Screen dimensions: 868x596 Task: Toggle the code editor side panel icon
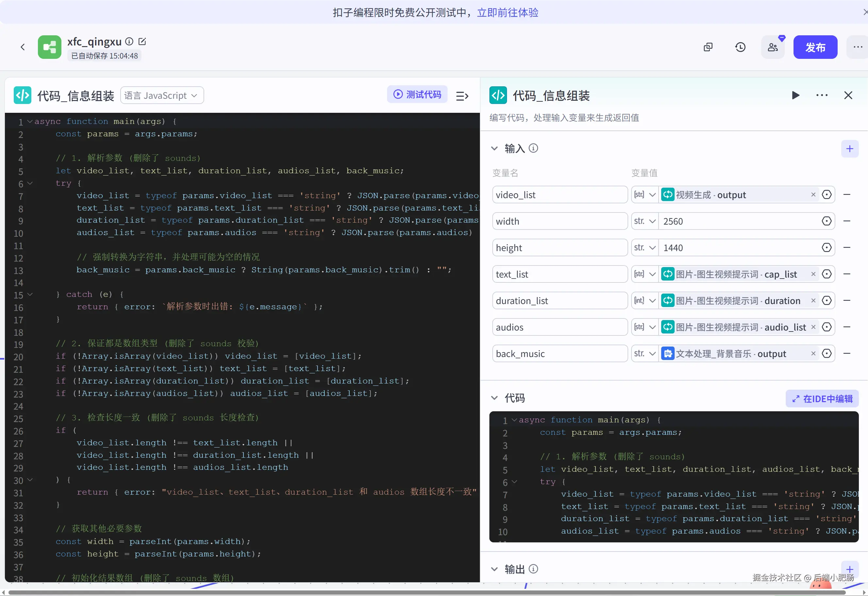[462, 96]
